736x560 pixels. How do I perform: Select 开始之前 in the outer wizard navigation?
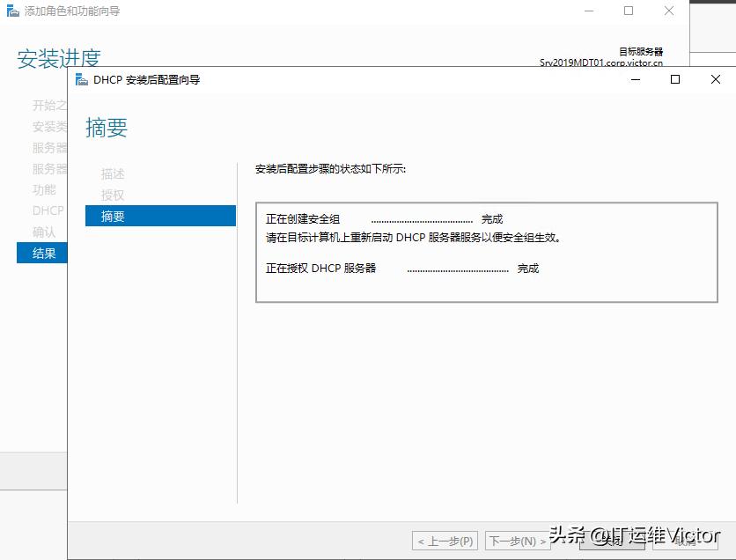[x=46, y=105]
